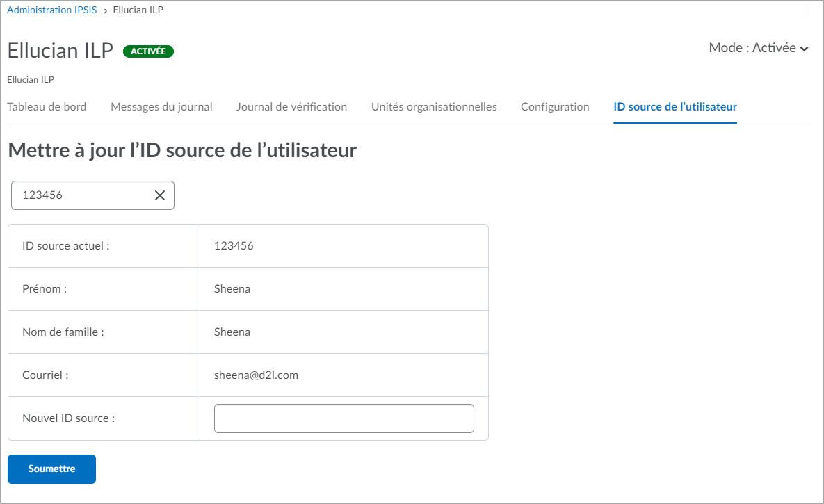Select the email value sheena@d2l.com
The width and height of the screenshot is (824, 504).
(256, 375)
